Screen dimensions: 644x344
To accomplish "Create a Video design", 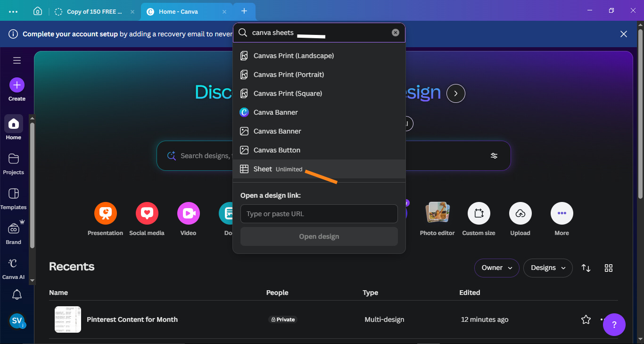I will click(189, 219).
